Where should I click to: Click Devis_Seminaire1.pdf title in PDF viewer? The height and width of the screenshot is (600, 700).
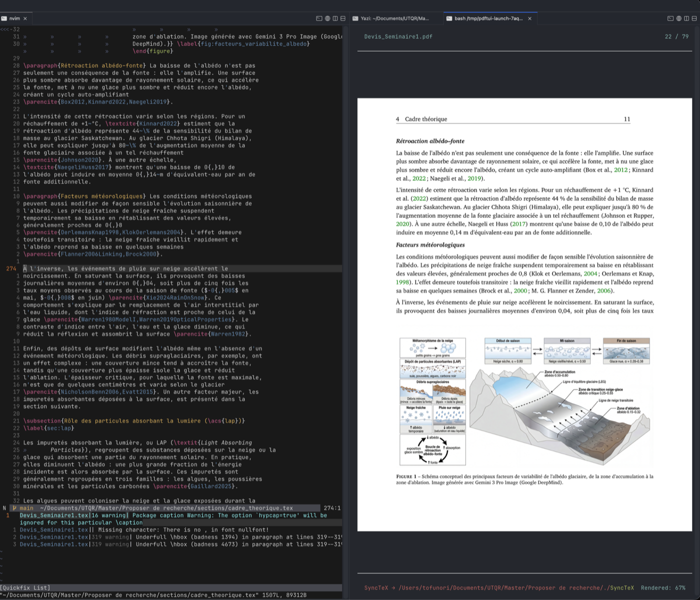(398, 36)
